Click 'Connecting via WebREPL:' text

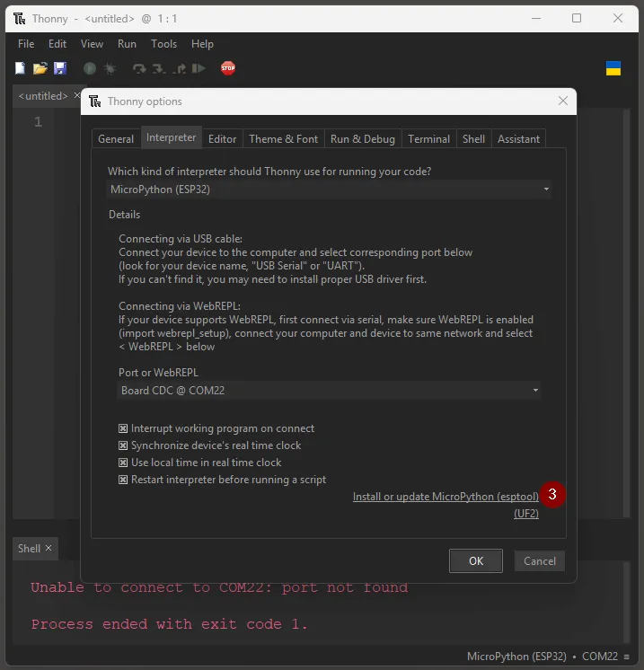point(180,306)
